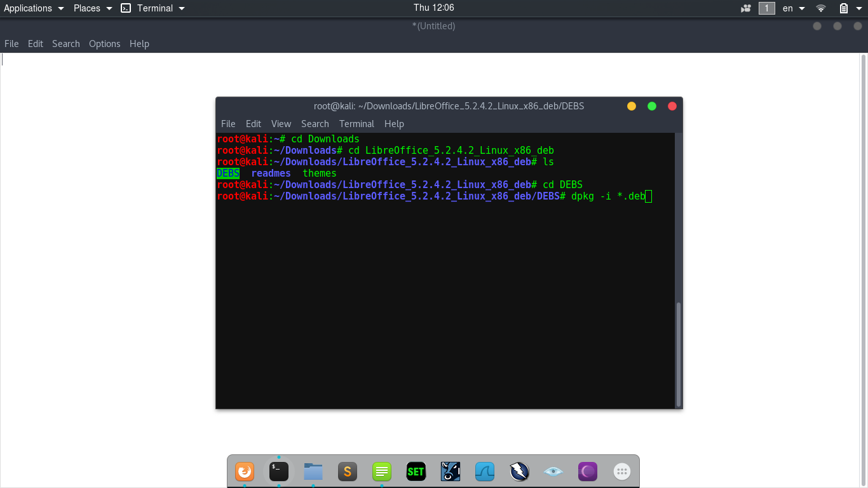Viewport: 868px width, 488px height.
Task: Click the '*(Untitled)' editor window title
Action: 434,26
